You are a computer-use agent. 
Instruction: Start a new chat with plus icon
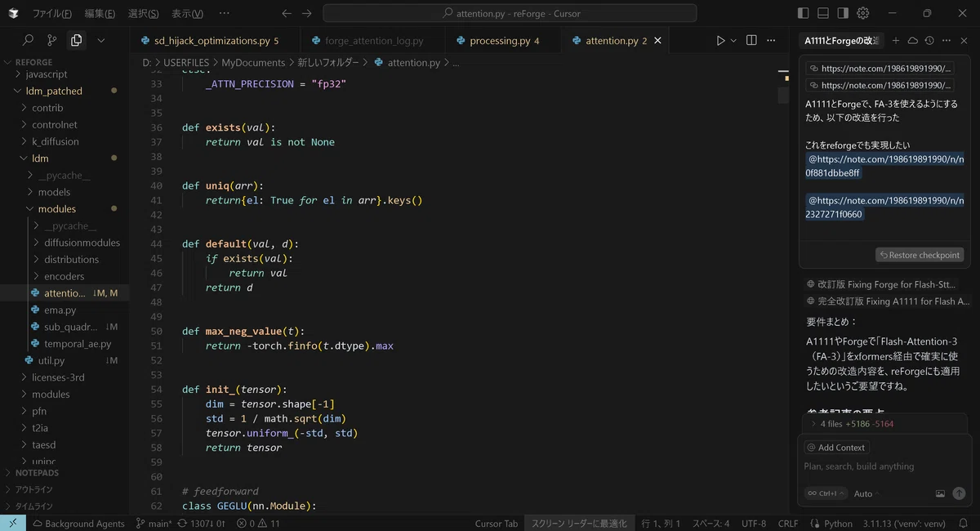[x=896, y=40]
